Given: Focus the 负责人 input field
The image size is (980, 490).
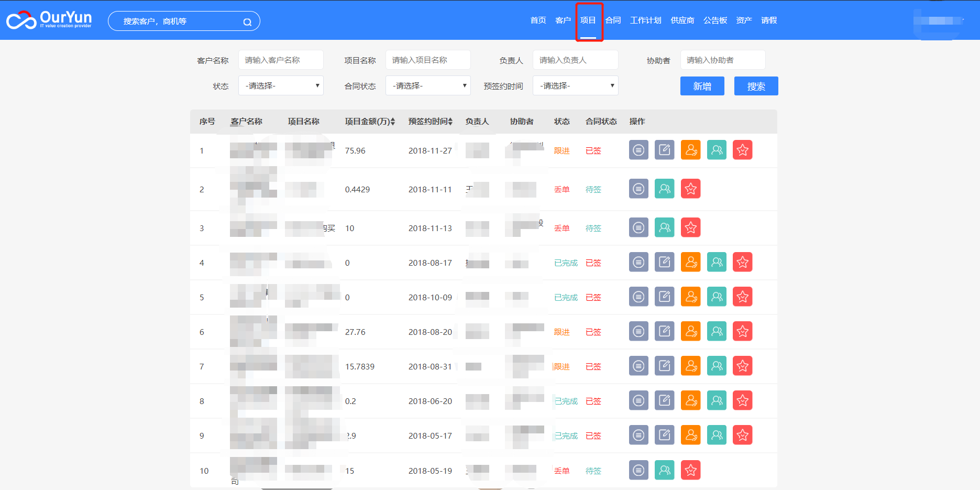Looking at the screenshot, I should (576, 60).
